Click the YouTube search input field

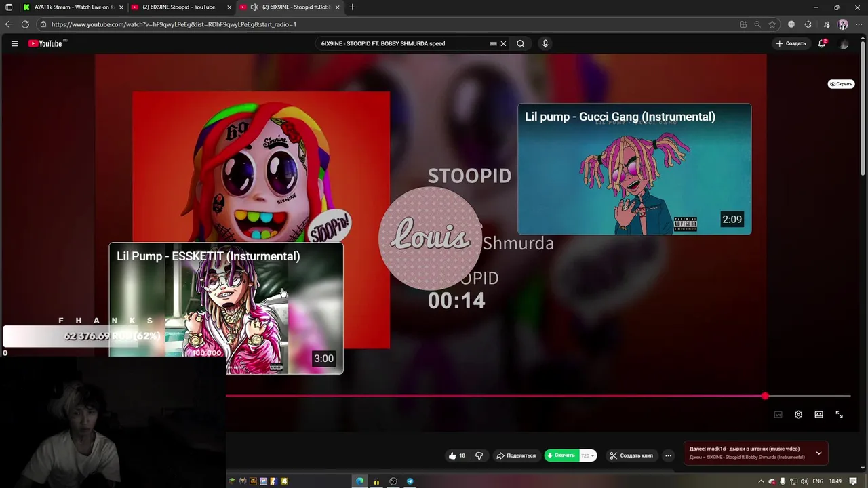(x=403, y=43)
